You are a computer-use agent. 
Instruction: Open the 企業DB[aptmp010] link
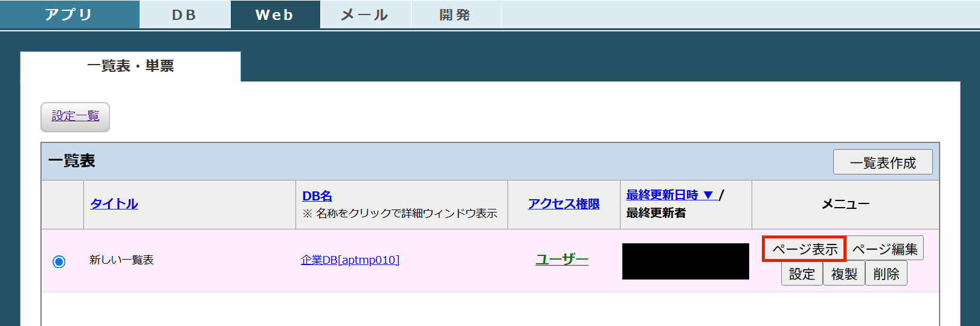350,260
